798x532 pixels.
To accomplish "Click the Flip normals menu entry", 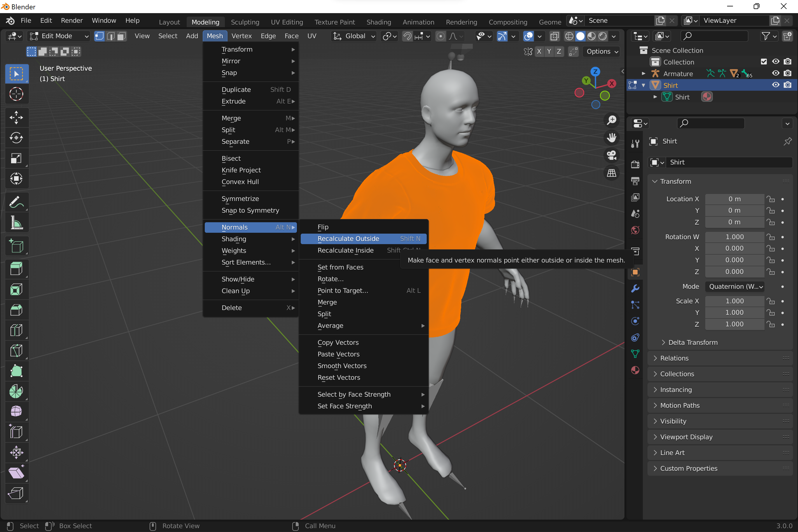I will (x=323, y=227).
